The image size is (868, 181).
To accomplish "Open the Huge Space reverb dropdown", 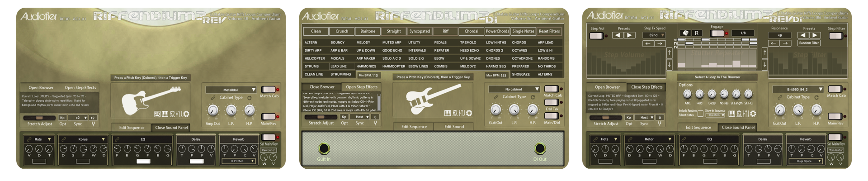I will [x=806, y=161].
